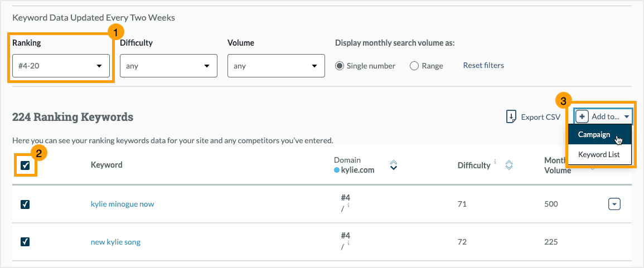Screen dimensions: 644x268
Task: Open the Difficulty filter dropdown
Action: pos(168,66)
